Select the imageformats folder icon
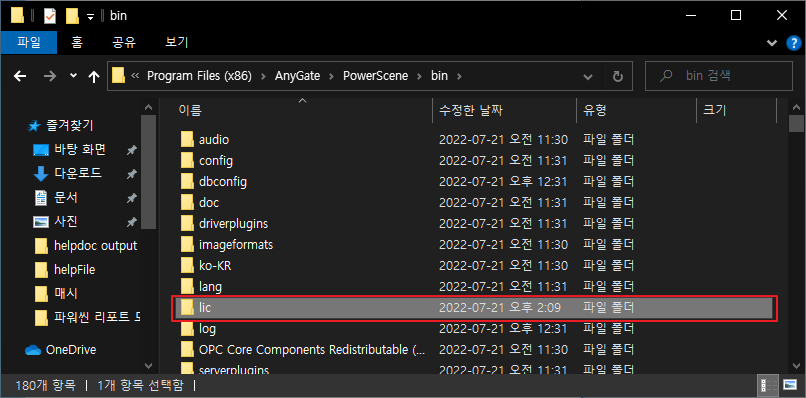 point(187,244)
